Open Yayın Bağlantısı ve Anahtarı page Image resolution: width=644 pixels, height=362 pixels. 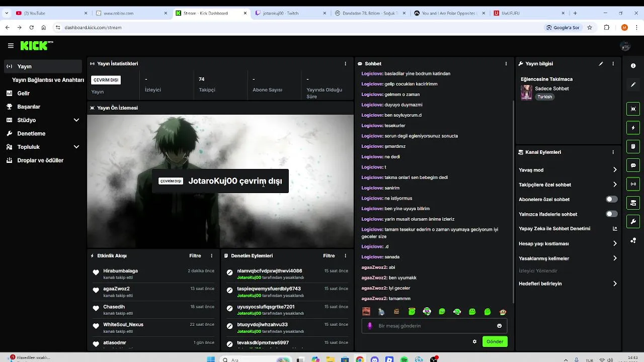coord(48,80)
